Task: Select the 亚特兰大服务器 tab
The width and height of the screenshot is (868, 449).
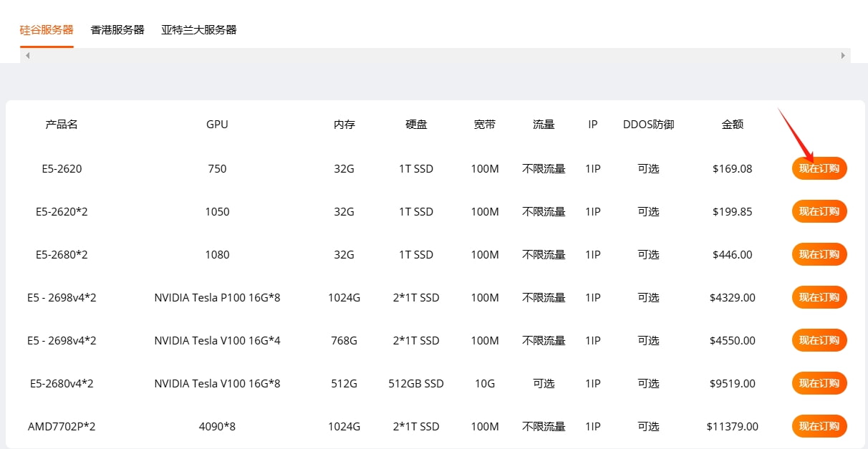Action: click(x=199, y=30)
